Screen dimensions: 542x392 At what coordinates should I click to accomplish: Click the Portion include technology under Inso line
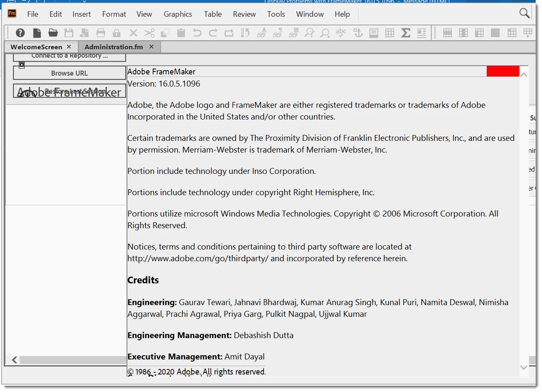pos(222,171)
